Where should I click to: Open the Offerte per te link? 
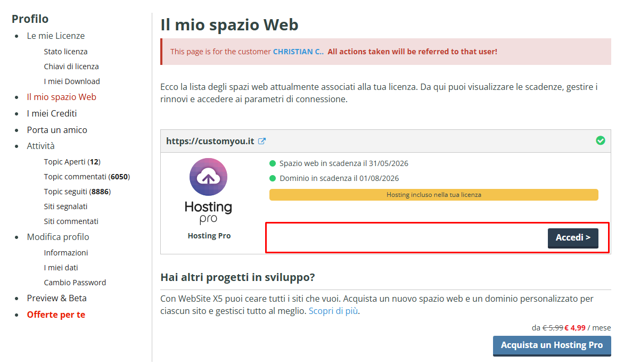(56, 315)
